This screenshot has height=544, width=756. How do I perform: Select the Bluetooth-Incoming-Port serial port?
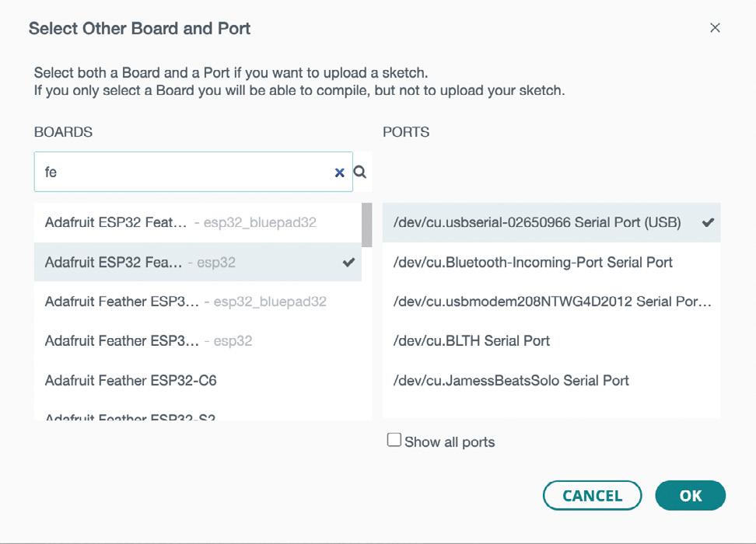pos(533,263)
